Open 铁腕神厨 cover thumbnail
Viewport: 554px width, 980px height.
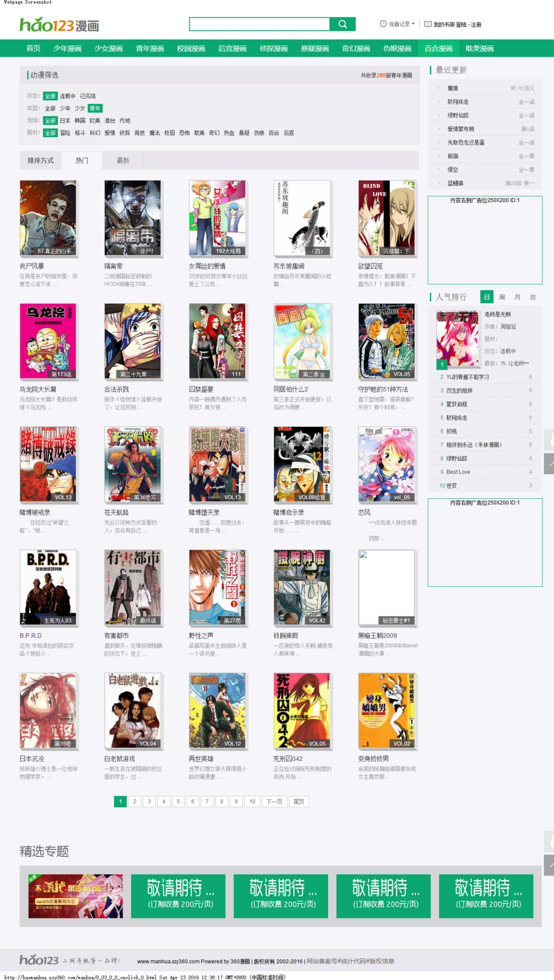(x=302, y=588)
